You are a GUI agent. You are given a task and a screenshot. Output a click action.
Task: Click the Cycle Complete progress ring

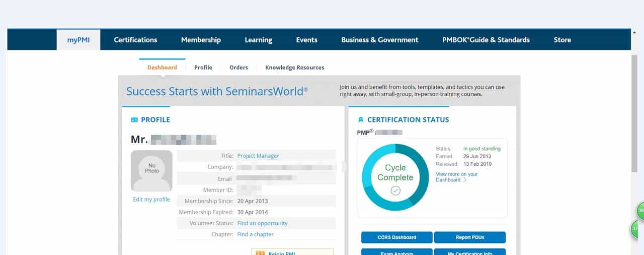click(x=395, y=177)
